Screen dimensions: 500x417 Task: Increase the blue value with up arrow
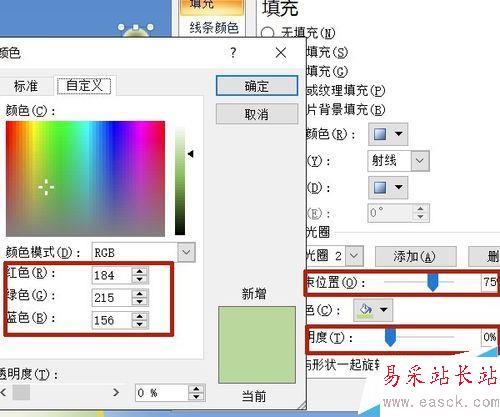140,316
